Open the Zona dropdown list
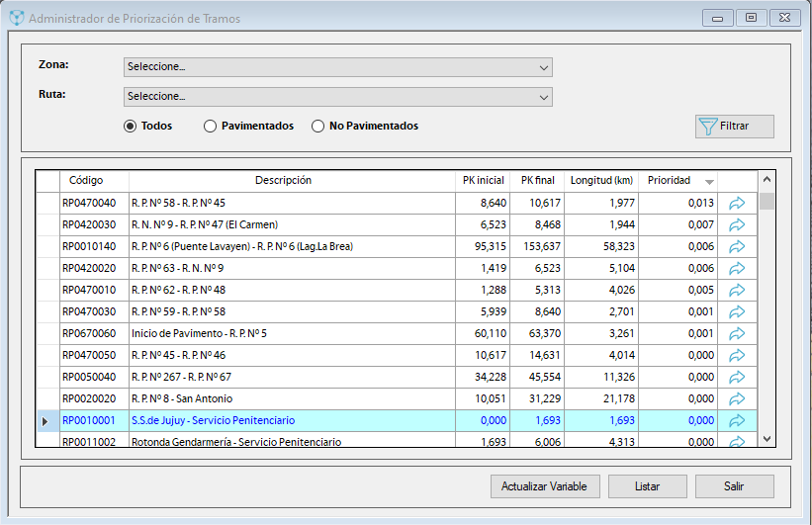The width and height of the screenshot is (812, 525). point(337,67)
